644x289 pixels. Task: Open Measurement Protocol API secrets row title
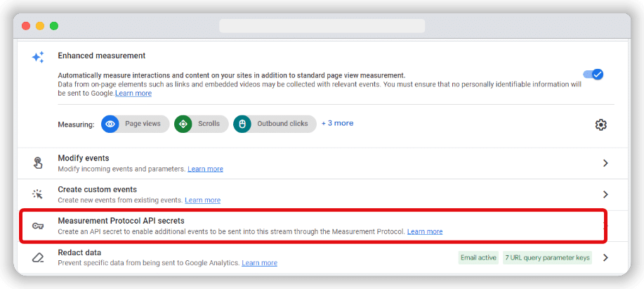[x=121, y=221]
